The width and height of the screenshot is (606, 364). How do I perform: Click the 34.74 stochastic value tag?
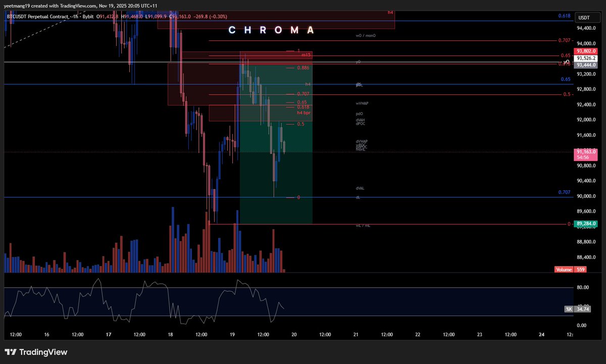582,309
